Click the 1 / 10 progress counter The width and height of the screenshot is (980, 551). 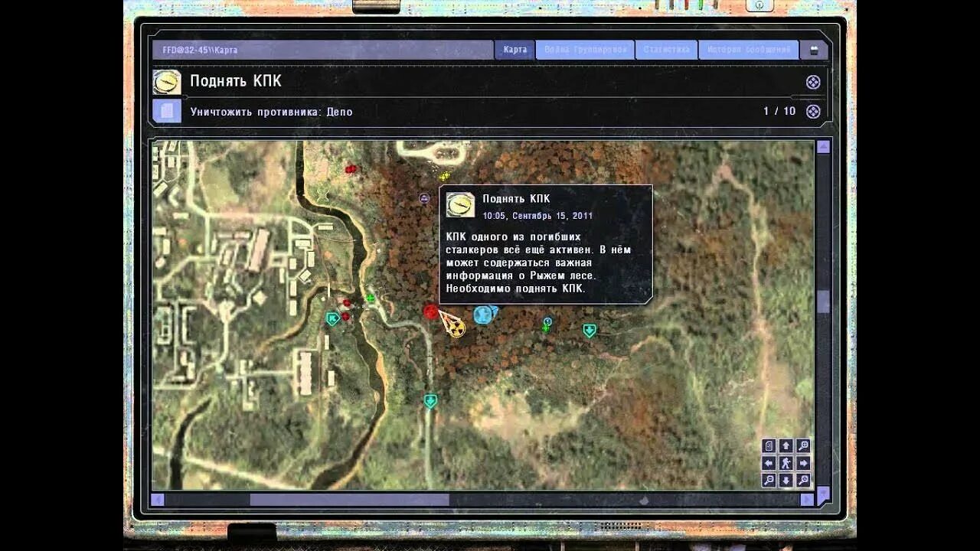tap(779, 111)
